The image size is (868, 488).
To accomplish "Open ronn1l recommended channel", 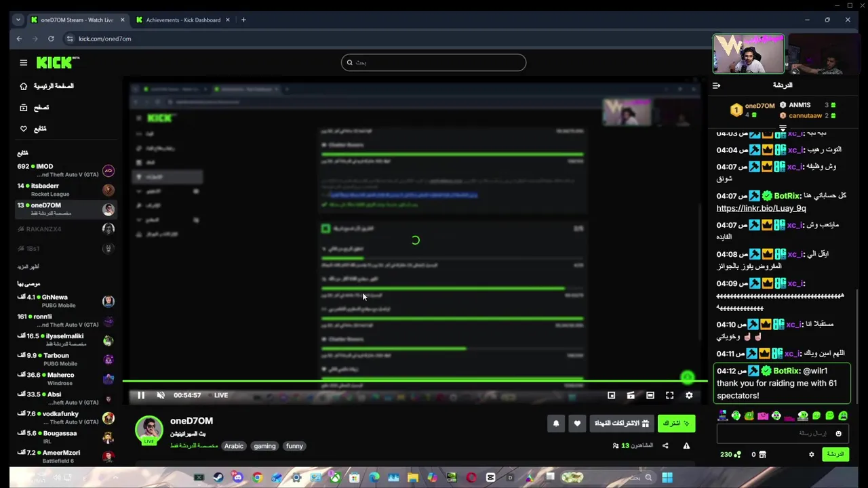I will (x=66, y=321).
